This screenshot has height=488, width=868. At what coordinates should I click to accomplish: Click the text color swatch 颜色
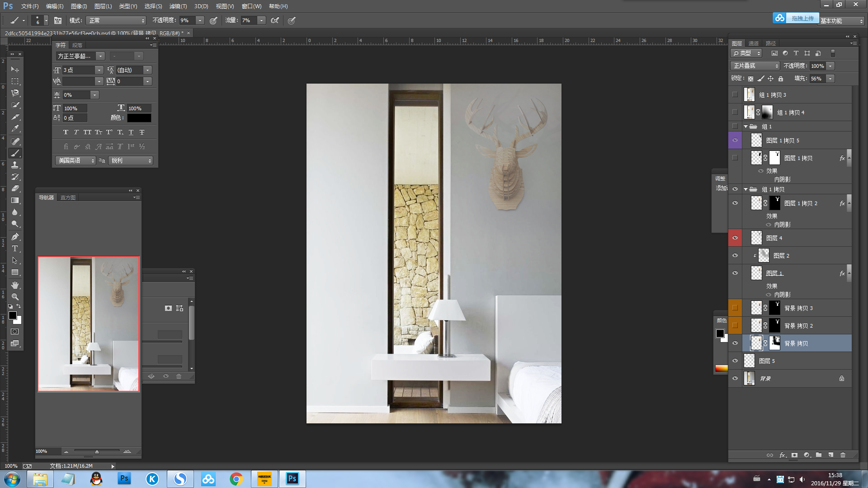(x=139, y=118)
